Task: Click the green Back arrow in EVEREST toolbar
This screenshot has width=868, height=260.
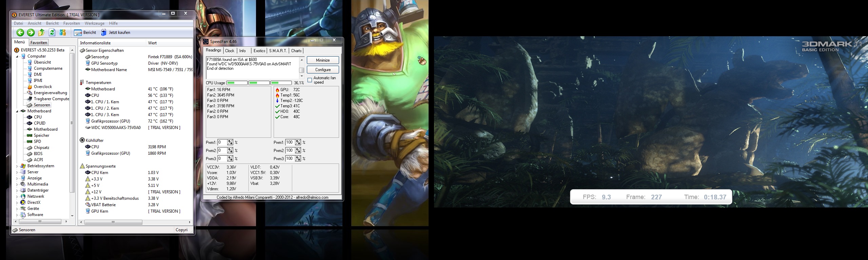Action: pyautogui.click(x=20, y=32)
